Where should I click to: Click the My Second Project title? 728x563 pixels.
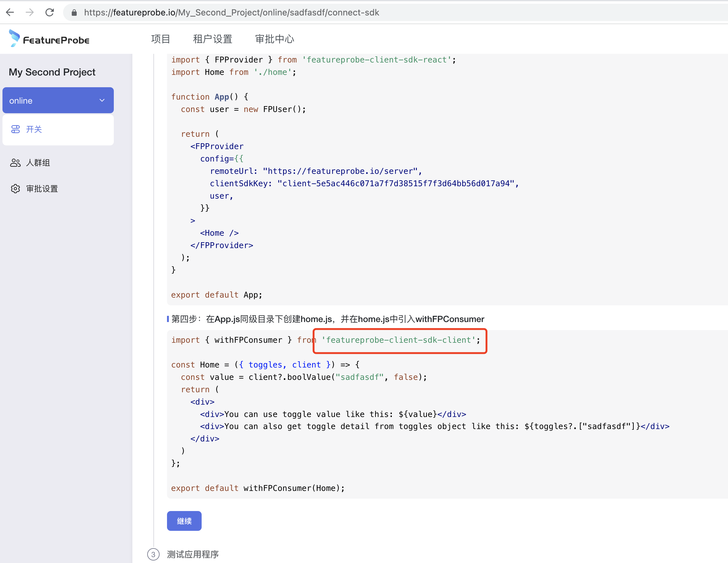coord(52,72)
